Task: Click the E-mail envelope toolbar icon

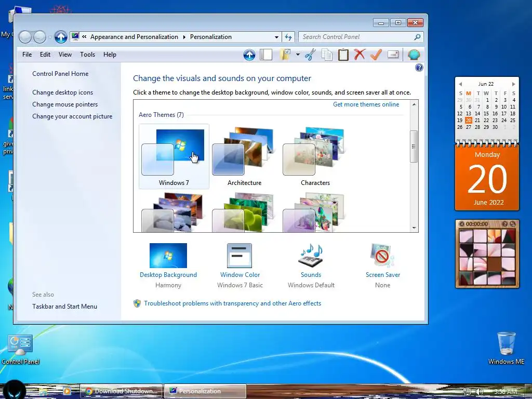Action: (393, 54)
